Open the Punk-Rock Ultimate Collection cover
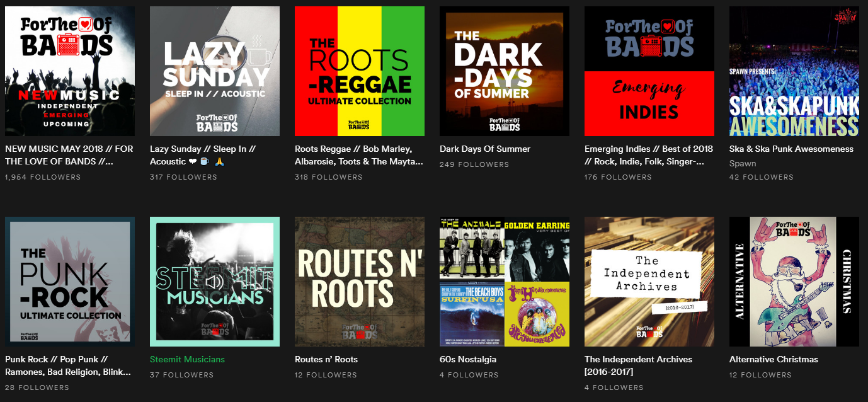This screenshot has width=868, height=402. coord(70,282)
